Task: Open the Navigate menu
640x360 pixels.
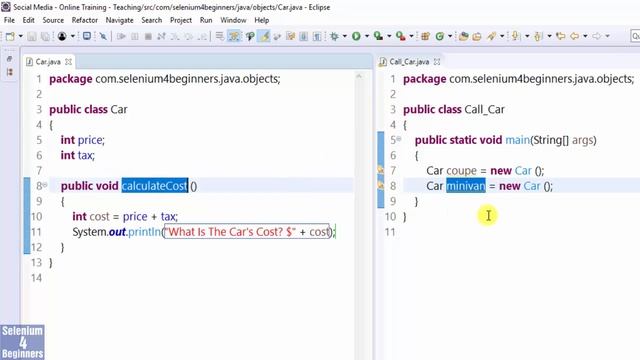Action: 119,20
